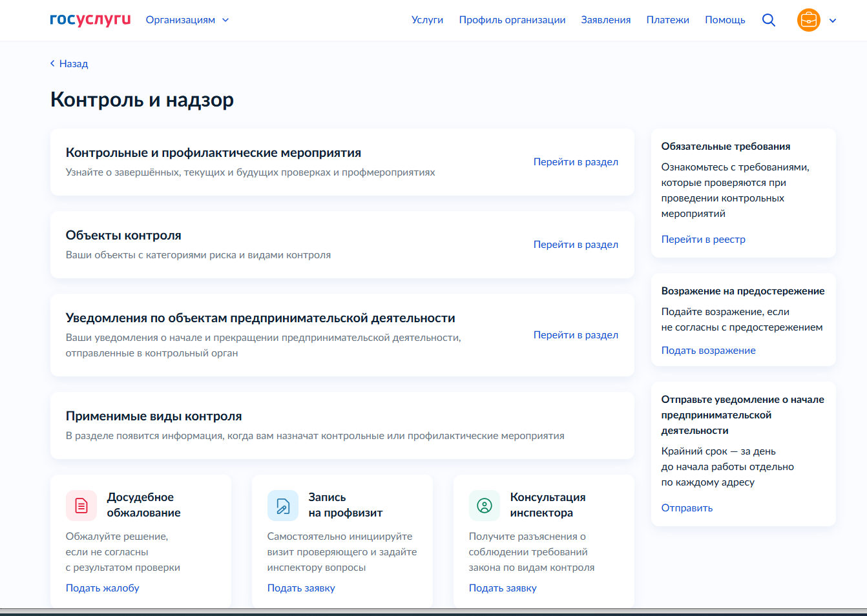This screenshot has height=616, width=867.
Task: Open the search magnifier icon
Action: [769, 20]
